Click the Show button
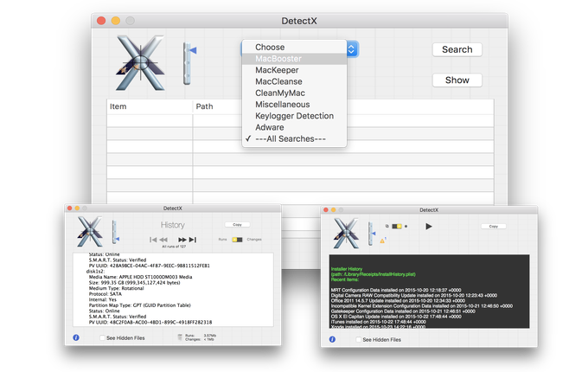This screenshot has height=372, width=588. 457,80
